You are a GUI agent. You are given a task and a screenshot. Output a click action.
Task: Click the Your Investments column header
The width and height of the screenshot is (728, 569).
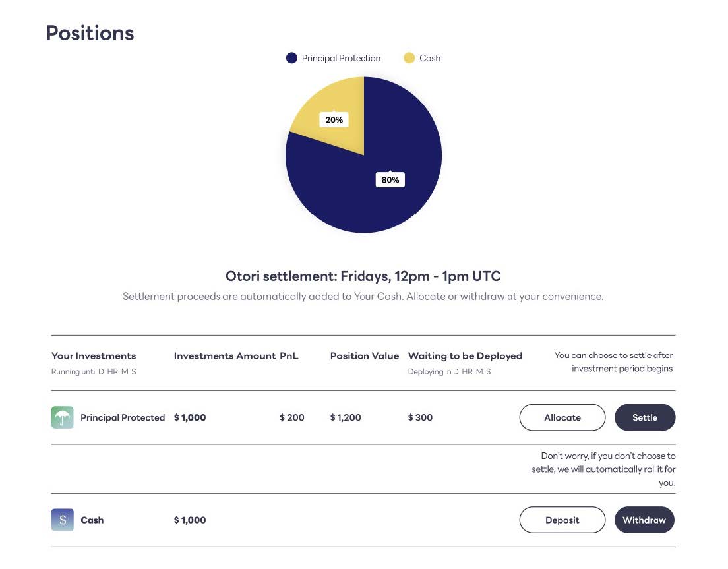(94, 356)
